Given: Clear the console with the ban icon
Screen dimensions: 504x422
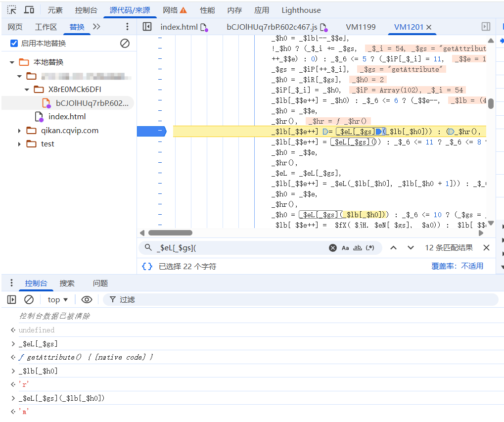Looking at the screenshot, I should (29, 299).
